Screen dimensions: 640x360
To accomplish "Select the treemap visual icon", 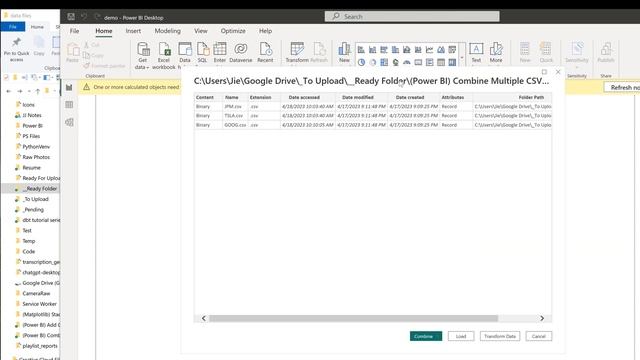I will click(x=384, y=62).
